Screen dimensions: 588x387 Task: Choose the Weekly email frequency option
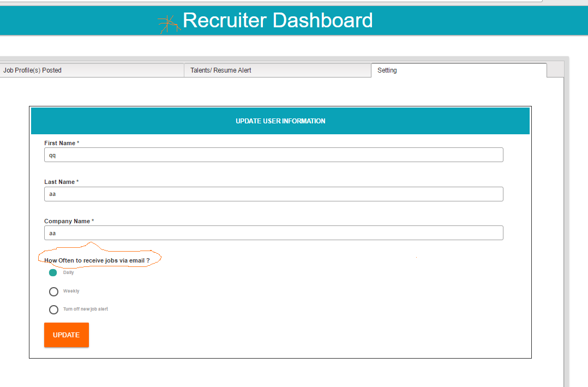53,291
